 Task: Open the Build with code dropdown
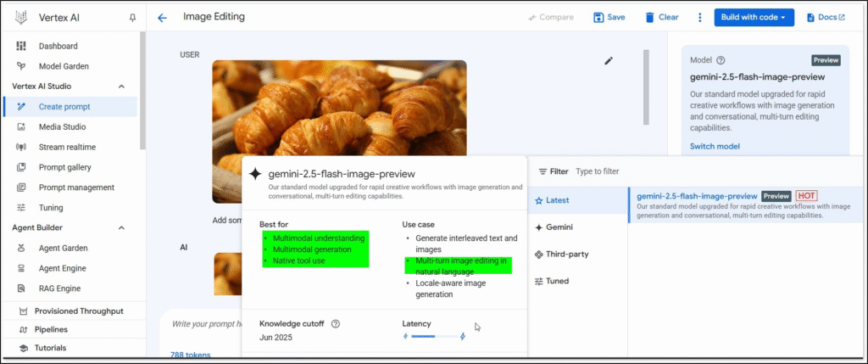click(754, 17)
